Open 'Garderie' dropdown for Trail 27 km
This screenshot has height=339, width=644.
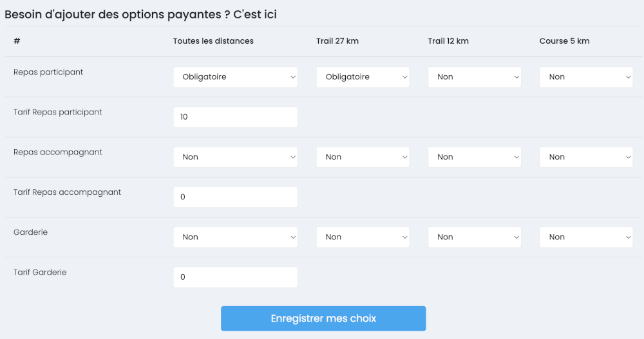[x=363, y=237]
